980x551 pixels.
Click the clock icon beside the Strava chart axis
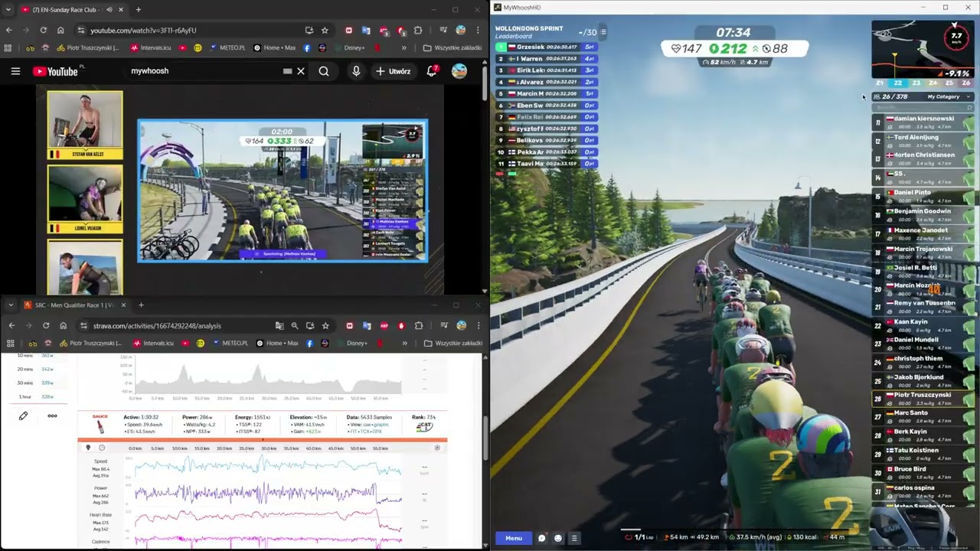click(x=102, y=448)
